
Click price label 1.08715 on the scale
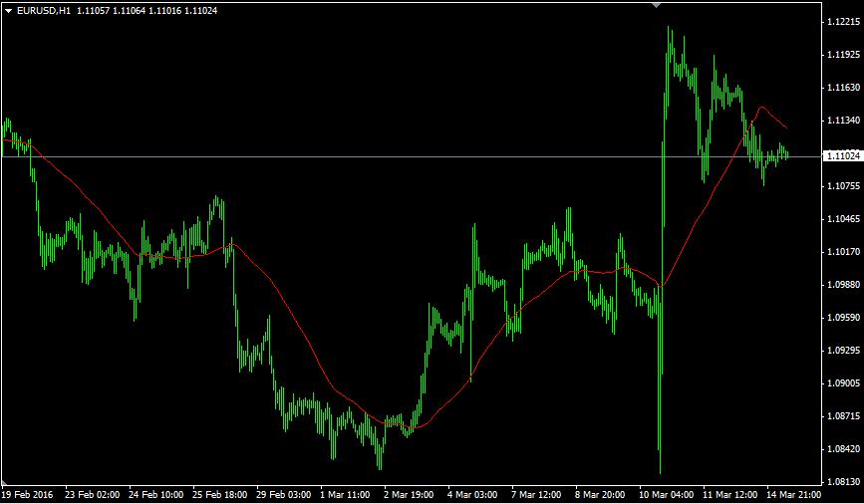point(844,416)
